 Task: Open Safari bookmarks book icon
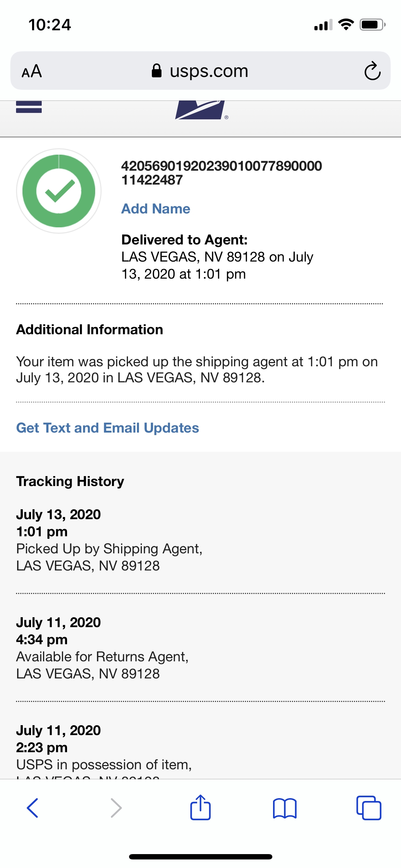point(284,808)
